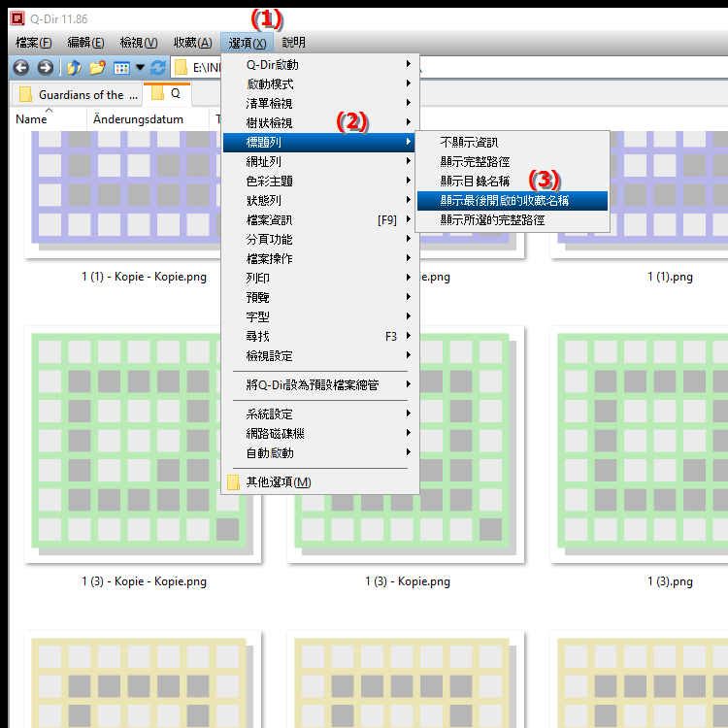Open the view mode dropdown arrow
Image resolution: width=728 pixels, height=728 pixels.
140,68
